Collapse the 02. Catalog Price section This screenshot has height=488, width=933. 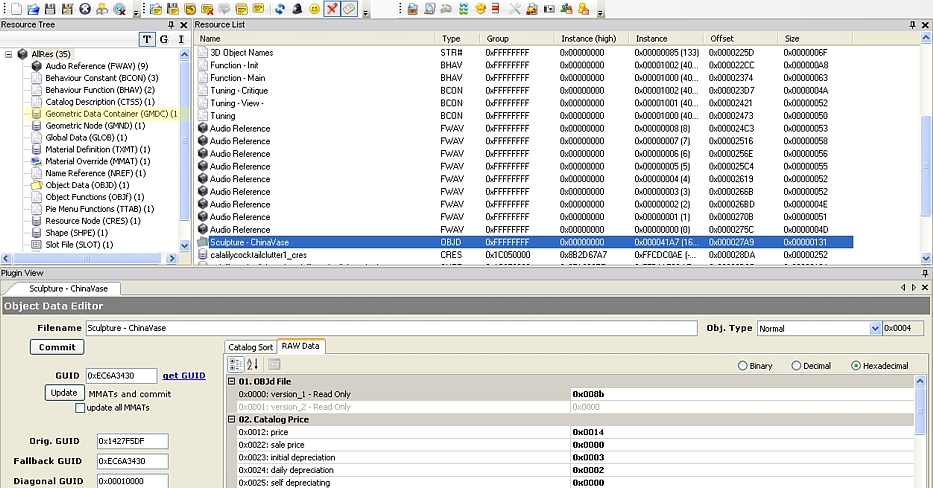(232, 419)
